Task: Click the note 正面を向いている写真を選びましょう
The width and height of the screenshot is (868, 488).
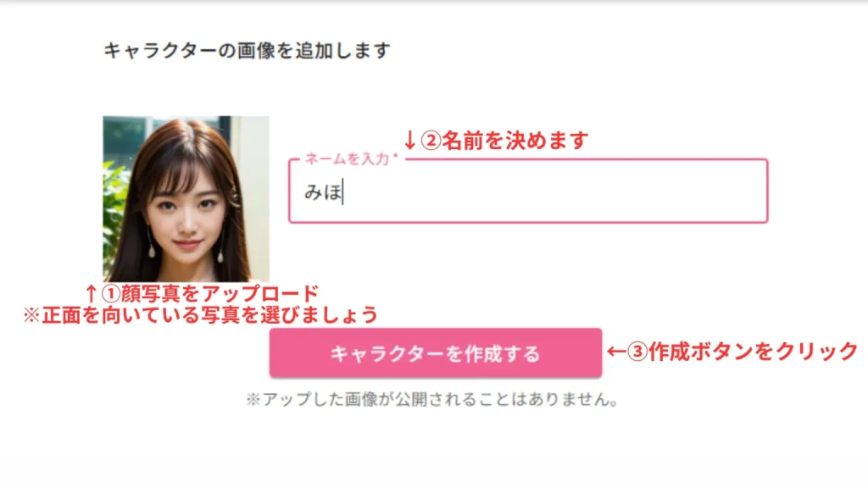Action: [x=210, y=315]
